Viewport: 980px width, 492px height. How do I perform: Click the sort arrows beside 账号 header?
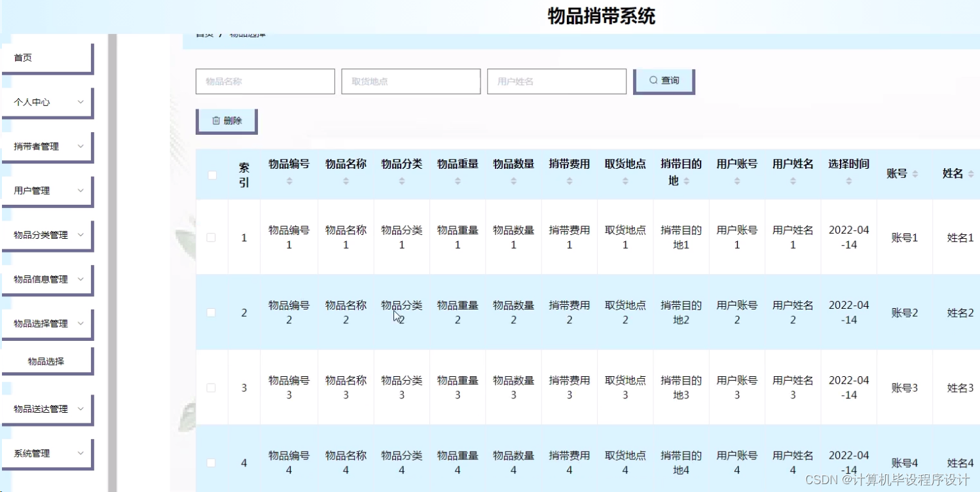coord(916,175)
